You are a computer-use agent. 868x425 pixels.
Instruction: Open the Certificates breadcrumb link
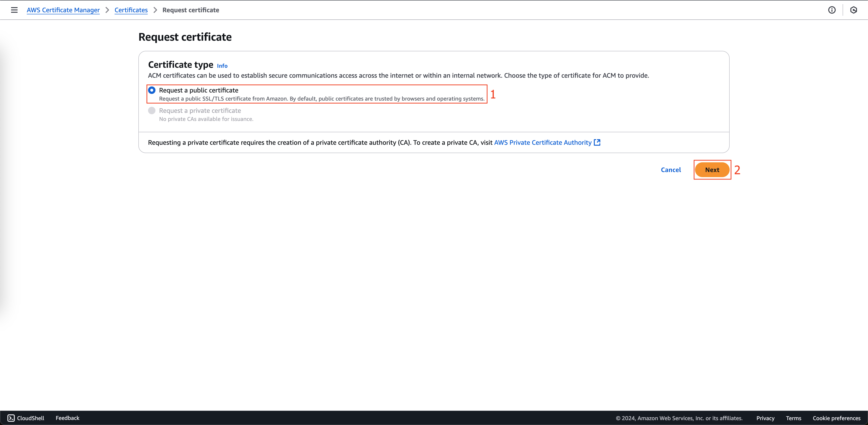[131, 10]
